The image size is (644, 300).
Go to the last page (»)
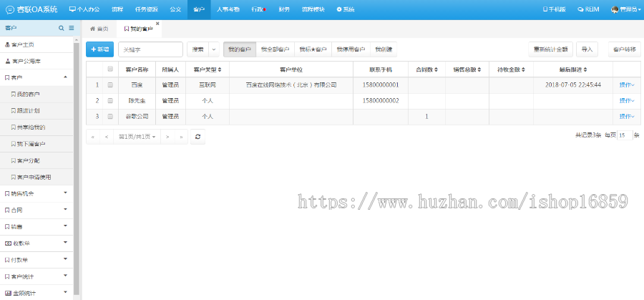[x=181, y=137]
